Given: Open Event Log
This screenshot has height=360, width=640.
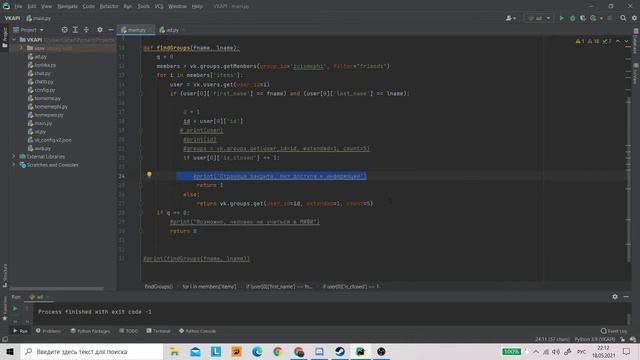Looking at the screenshot, I should click(x=614, y=331).
